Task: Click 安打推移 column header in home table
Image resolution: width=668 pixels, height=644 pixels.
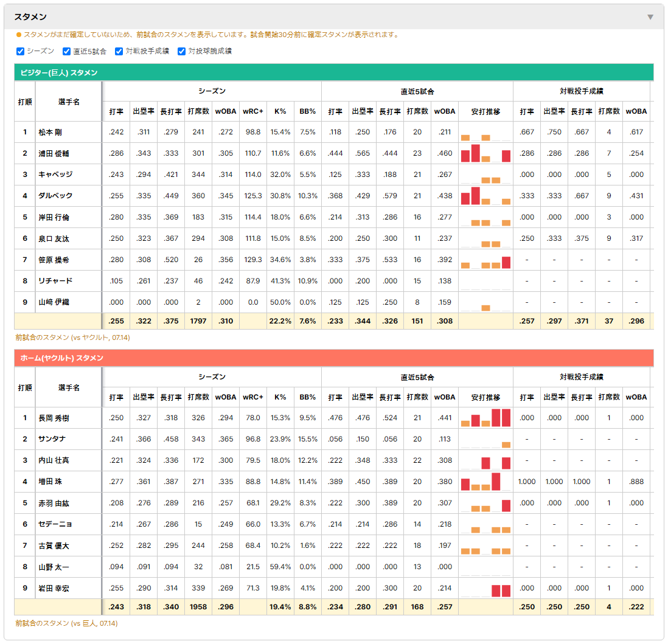Action: tap(485, 397)
